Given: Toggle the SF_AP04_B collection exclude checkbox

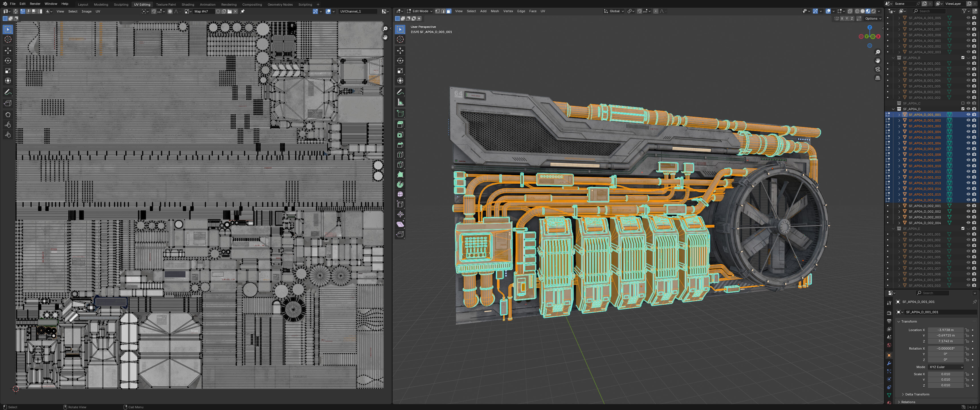Looking at the screenshot, I should (x=963, y=58).
